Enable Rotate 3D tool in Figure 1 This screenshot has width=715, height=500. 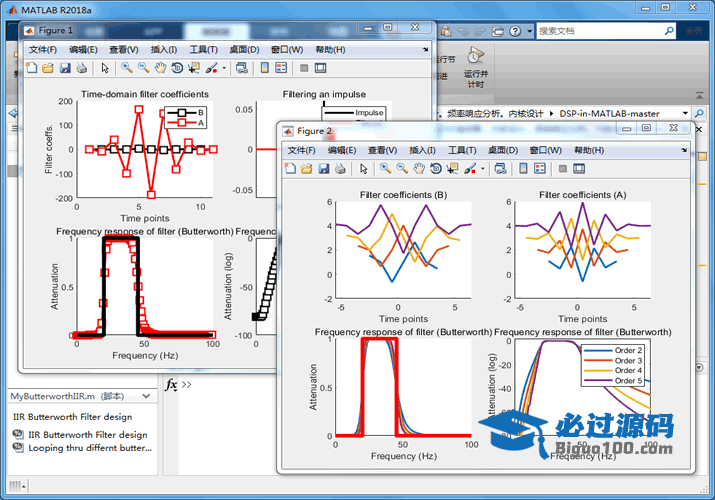tap(177, 68)
